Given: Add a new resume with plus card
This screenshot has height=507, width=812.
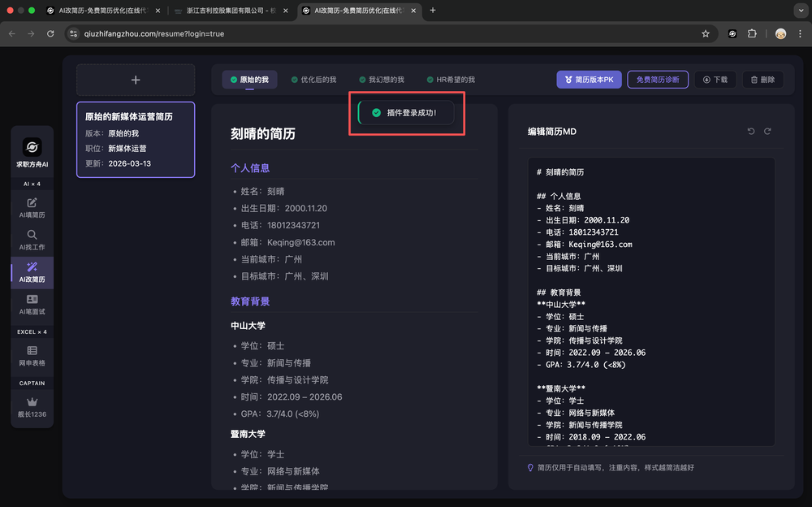Looking at the screenshot, I should [x=136, y=80].
